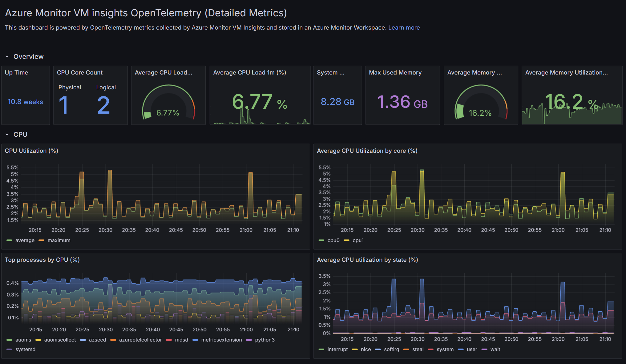Viewport: 626px width, 364px height.
Task: Open the Learn more link
Action: click(x=404, y=28)
